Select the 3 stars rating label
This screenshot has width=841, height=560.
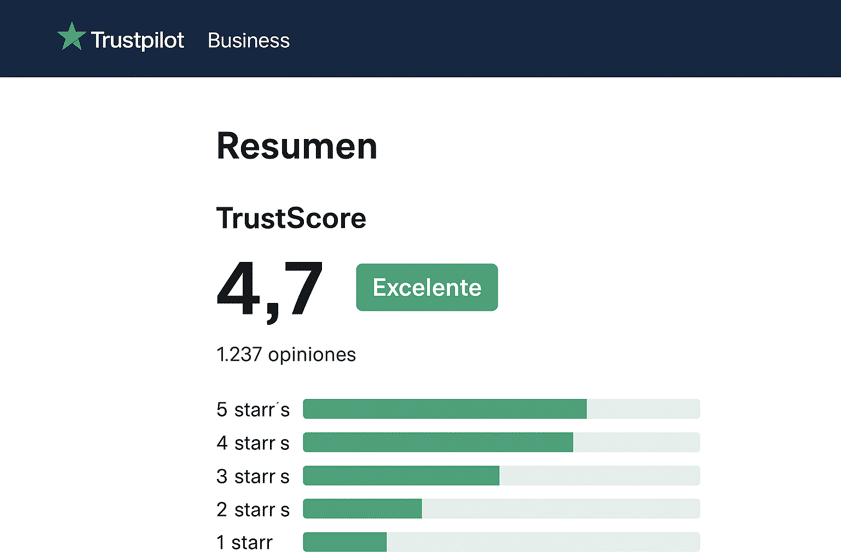(x=253, y=476)
